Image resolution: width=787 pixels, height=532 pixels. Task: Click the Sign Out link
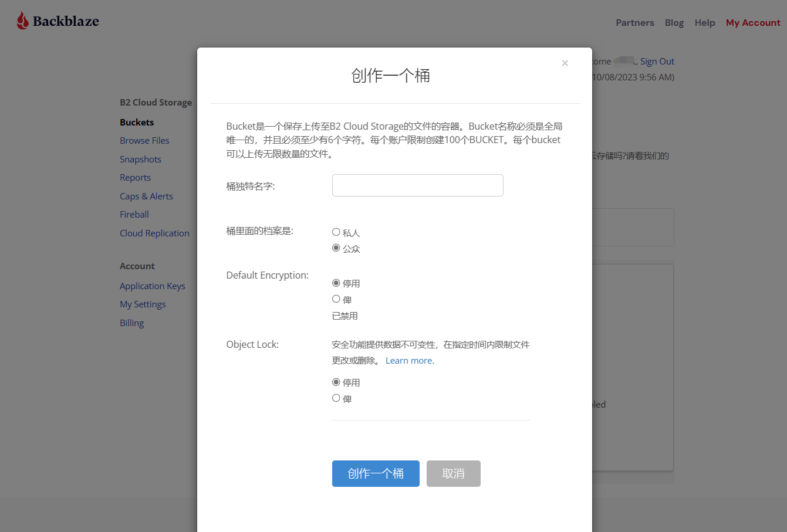pos(657,62)
